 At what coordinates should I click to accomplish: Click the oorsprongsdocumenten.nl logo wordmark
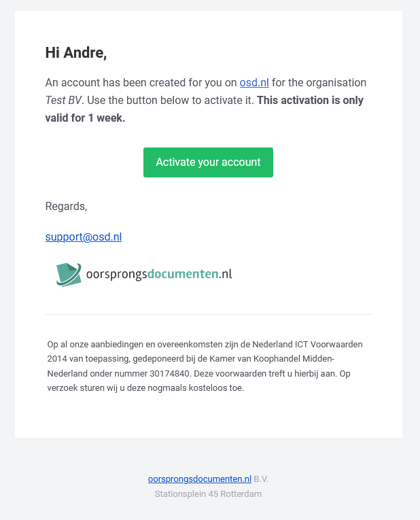(x=159, y=274)
